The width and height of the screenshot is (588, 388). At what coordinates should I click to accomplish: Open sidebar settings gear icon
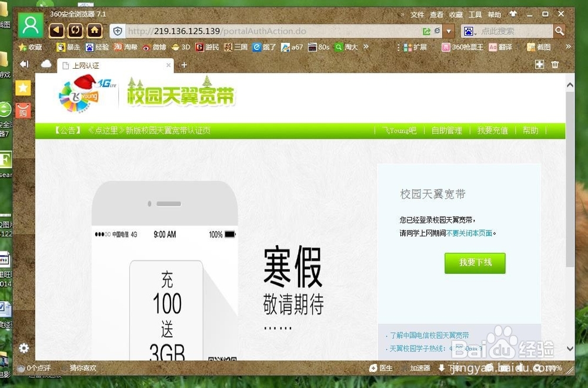[24, 348]
